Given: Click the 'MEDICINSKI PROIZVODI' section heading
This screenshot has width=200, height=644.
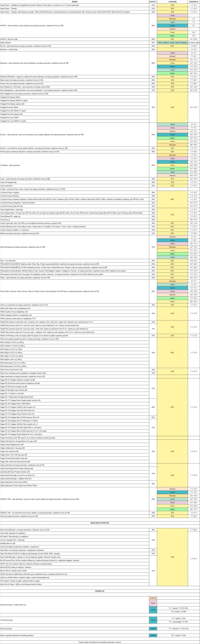Looking at the screenshot, I should click(x=100, y=523).
